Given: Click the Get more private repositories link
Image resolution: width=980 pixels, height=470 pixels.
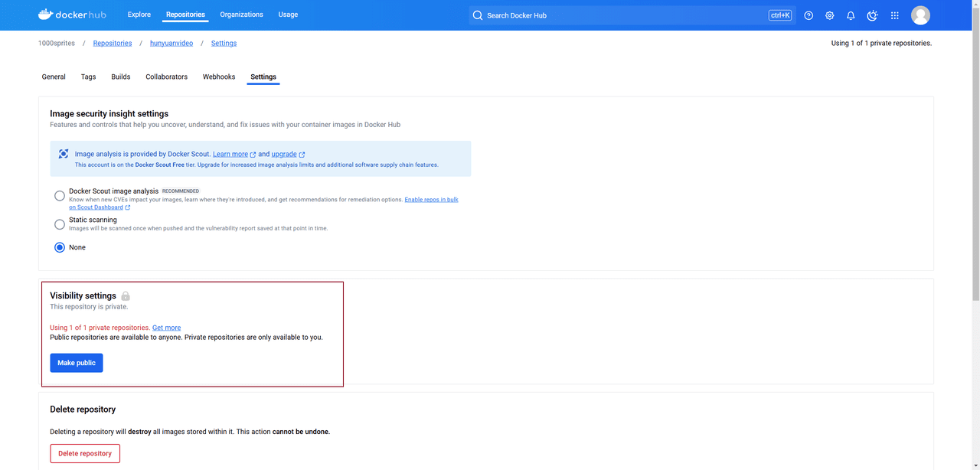Looking at the screenshot, I should point(166,328).
